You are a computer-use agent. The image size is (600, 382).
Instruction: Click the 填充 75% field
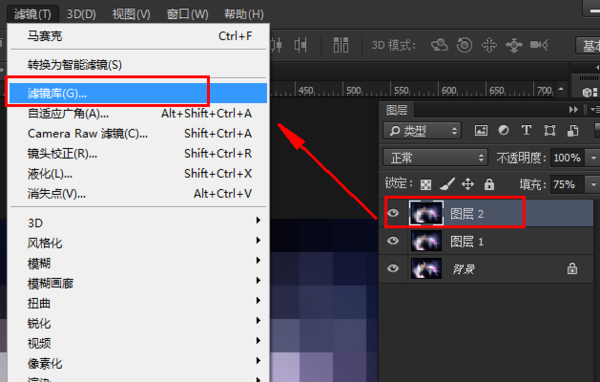coord(567,184)
